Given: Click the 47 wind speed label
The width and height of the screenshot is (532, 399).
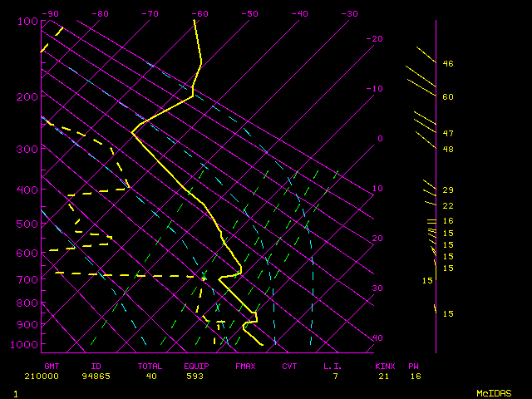Looking at the screenshot, I should [448, 133].
